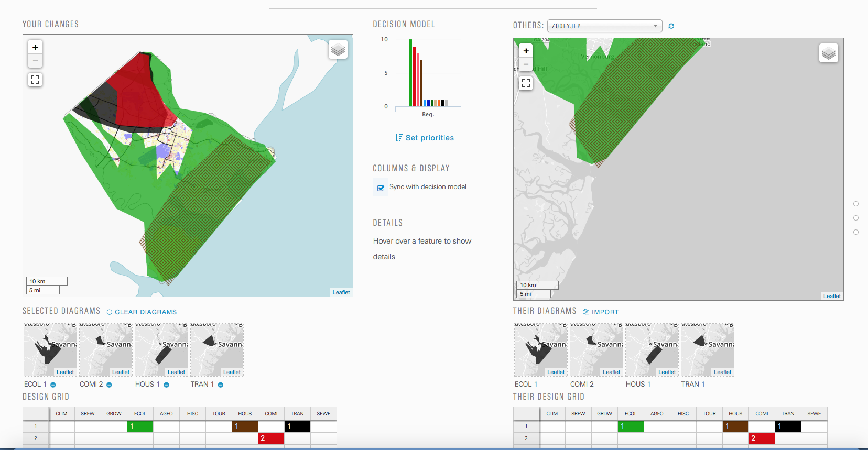
Task: Zoom in on Others map
Action: (x=526, y=51)
